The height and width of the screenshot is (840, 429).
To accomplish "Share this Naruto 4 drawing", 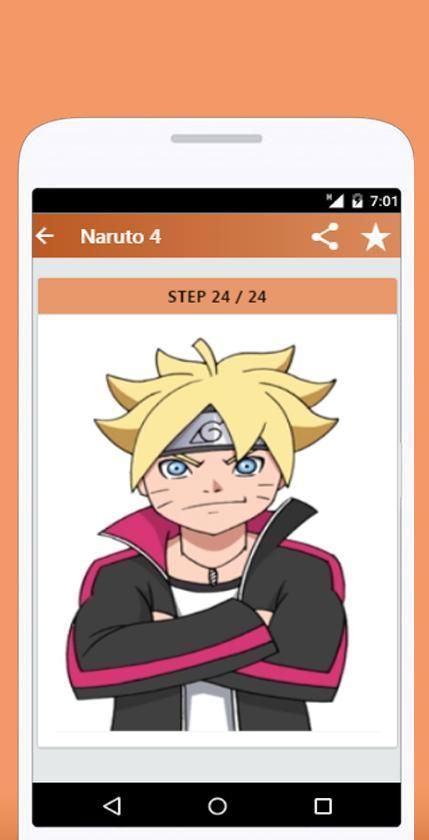I will point(325,236).
